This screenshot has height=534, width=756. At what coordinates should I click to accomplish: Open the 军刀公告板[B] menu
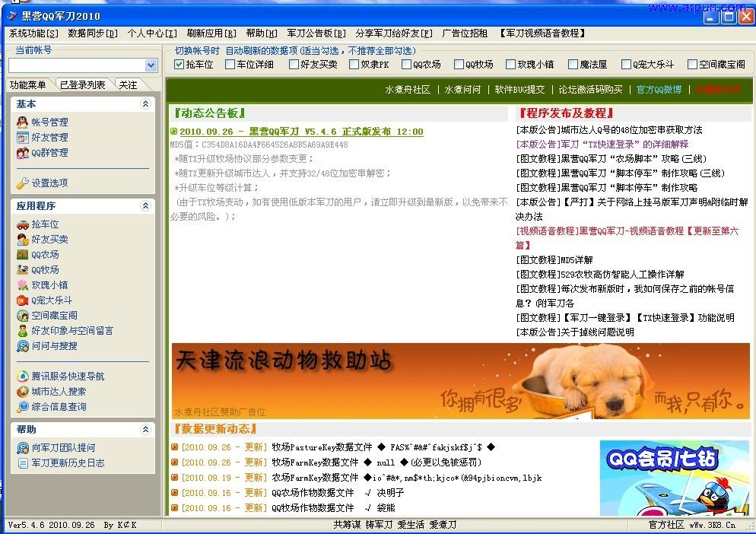point(316,33)
